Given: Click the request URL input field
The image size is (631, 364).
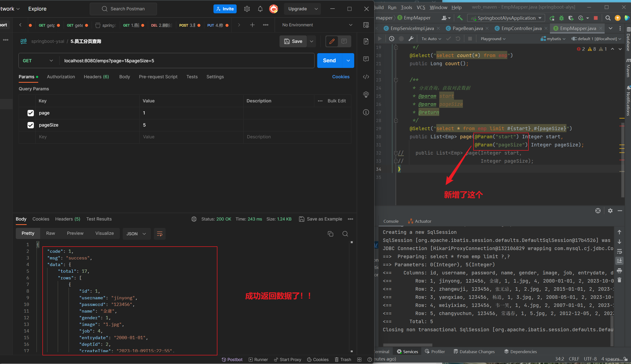Looking at the screenshot, I should click(187, 61).
